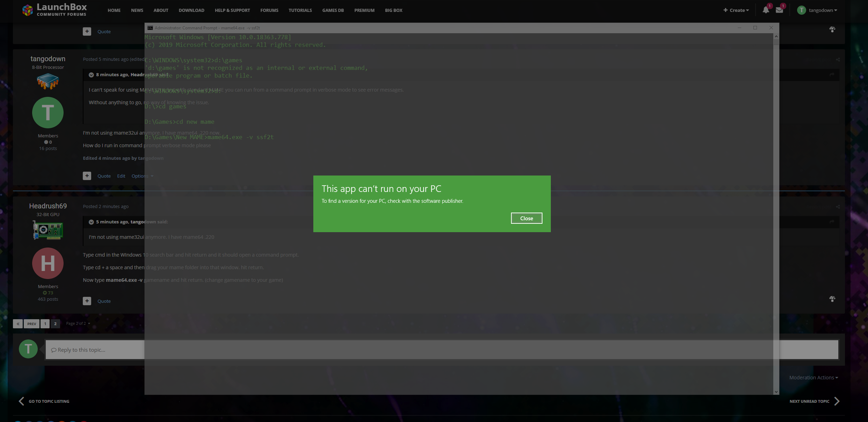This screenshot has width=868, height=422.
Task: Open Moderation Actions dropdown
Action: (x=813, y=378)
